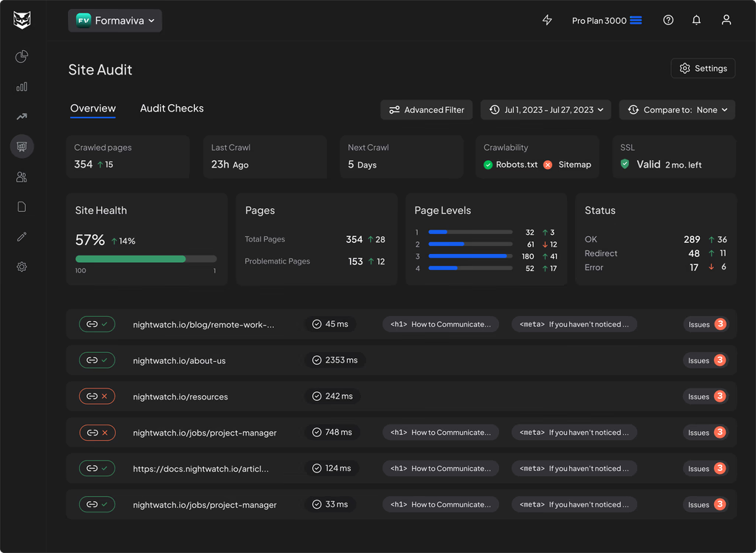
Task: Open nightwatch.io/about-us link
Action: 179,360
